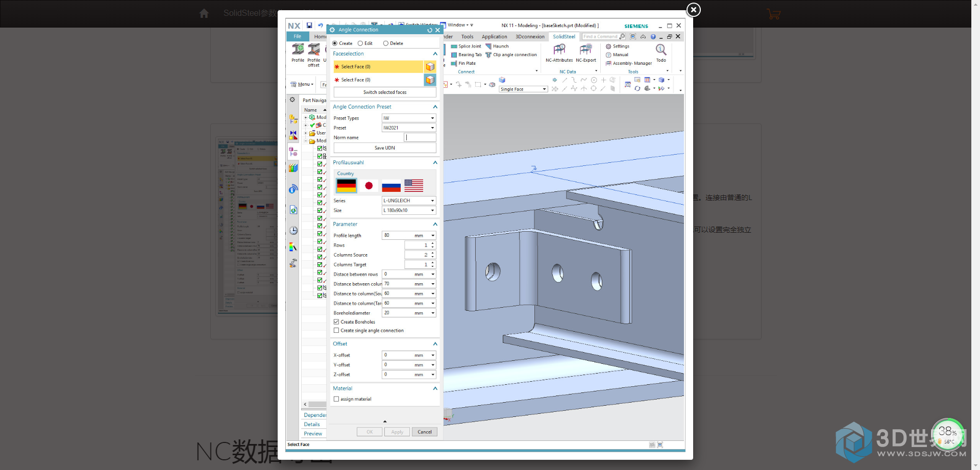This screenshot has height=470, width=980.
Task: Click the orange shopping cart icon
Action: pos(773,14)
